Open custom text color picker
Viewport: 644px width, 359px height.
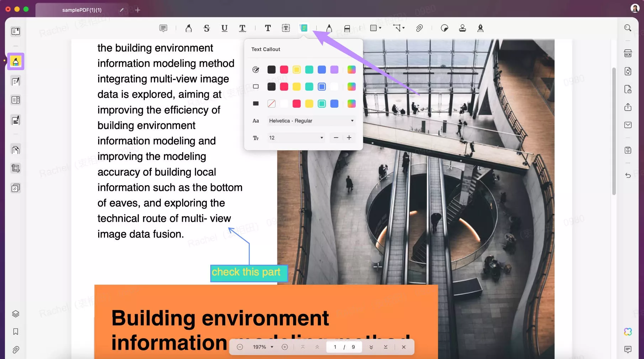[352, 70]
